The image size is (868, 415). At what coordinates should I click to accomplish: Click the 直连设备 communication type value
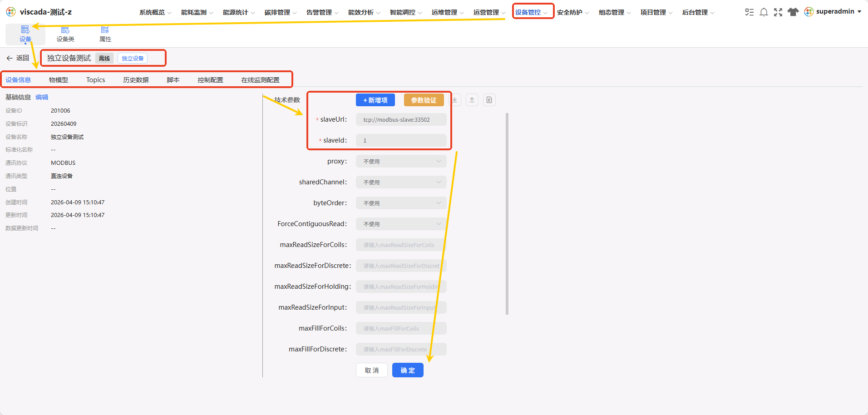click(x=62, y=176)
